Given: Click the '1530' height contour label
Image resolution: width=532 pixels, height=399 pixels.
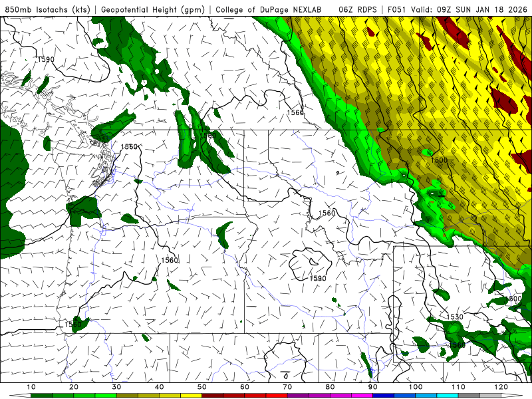Looking at the screenshot, I should click(455, 317).
